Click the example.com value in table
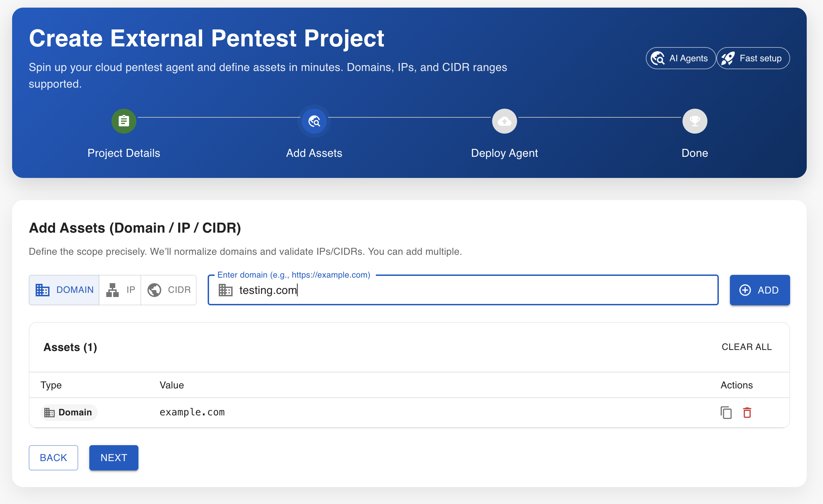The width and height of the screenshot is (823, 504). click(192, 412)
